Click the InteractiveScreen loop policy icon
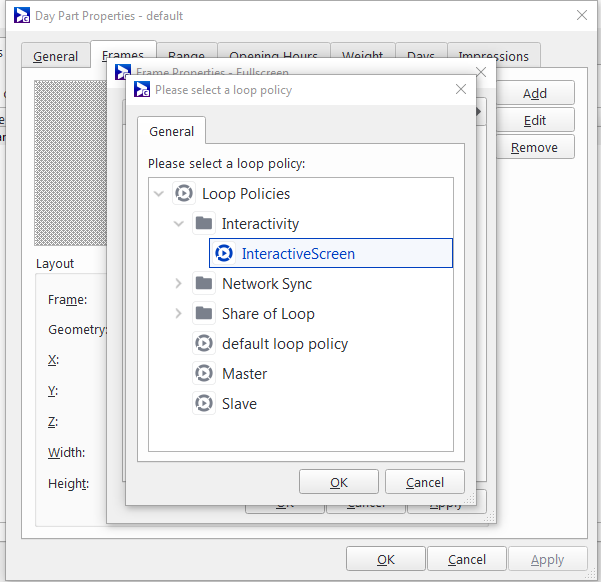This screenshot has width=601, height=582. tap(224, 254)
